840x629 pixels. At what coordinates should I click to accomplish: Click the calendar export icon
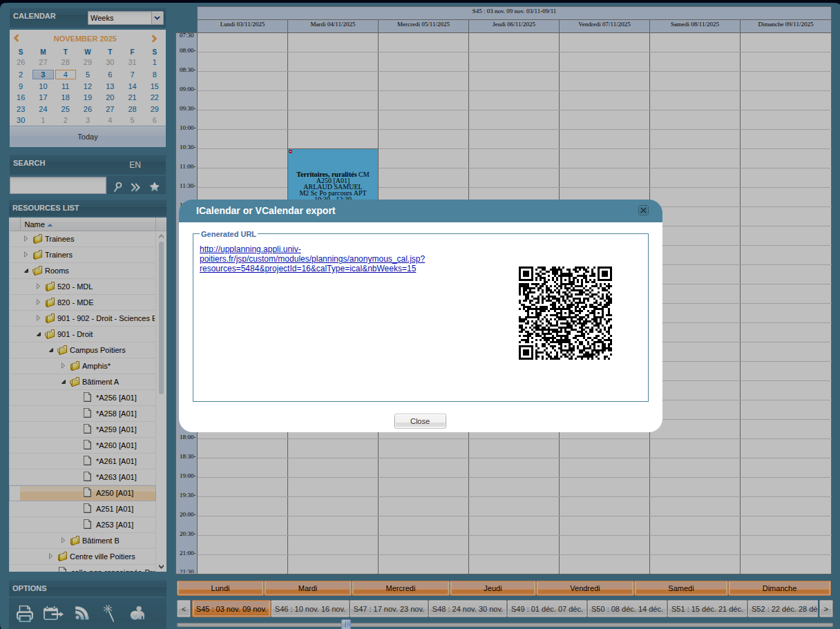(x=53, y=613)
